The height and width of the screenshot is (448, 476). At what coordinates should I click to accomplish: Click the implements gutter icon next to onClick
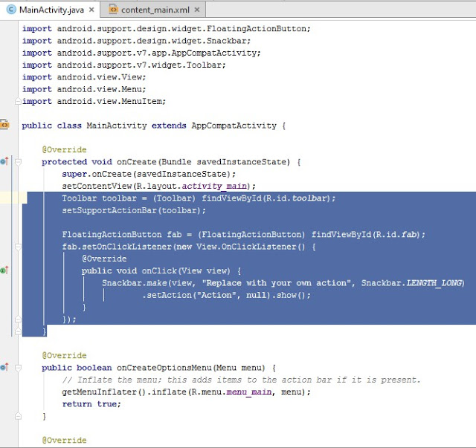[4, 270]
